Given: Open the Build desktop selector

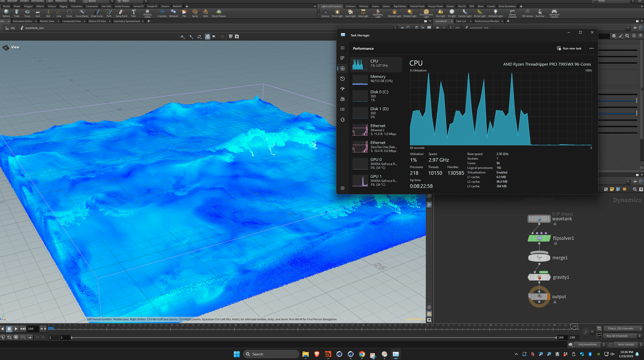Looking at the screenshot, I should click(x=97, y=1).
